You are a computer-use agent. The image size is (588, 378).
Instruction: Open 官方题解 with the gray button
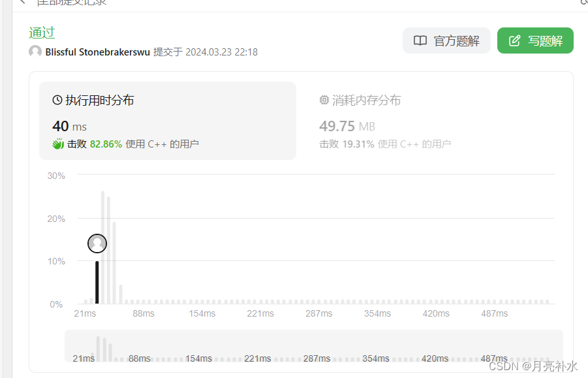pos(446,40)
